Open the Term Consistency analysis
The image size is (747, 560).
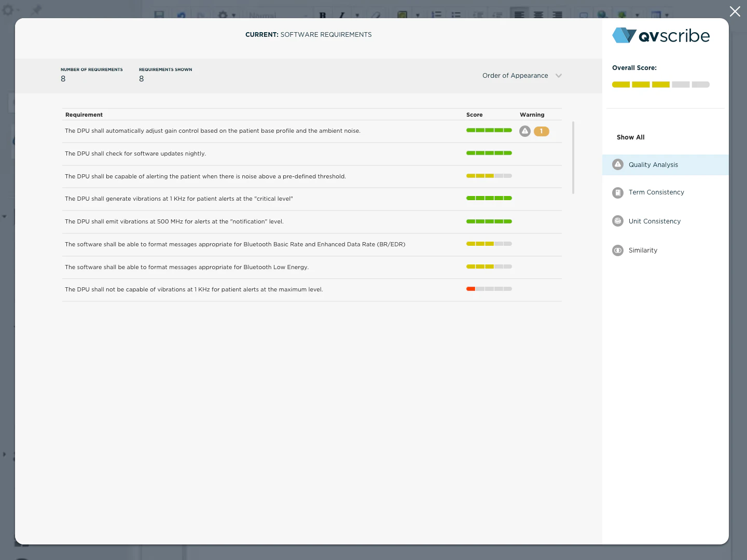pyautogui.click(x=656, y=192)
